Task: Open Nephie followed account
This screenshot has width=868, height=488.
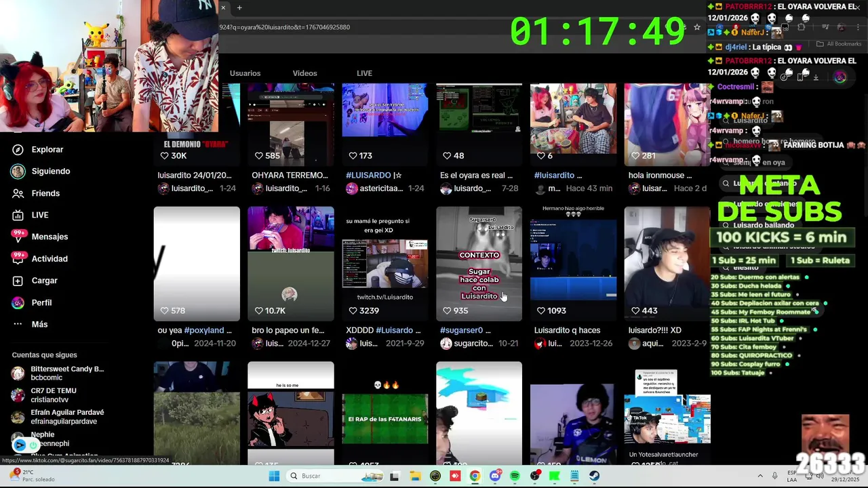Action: coord(41,439)
